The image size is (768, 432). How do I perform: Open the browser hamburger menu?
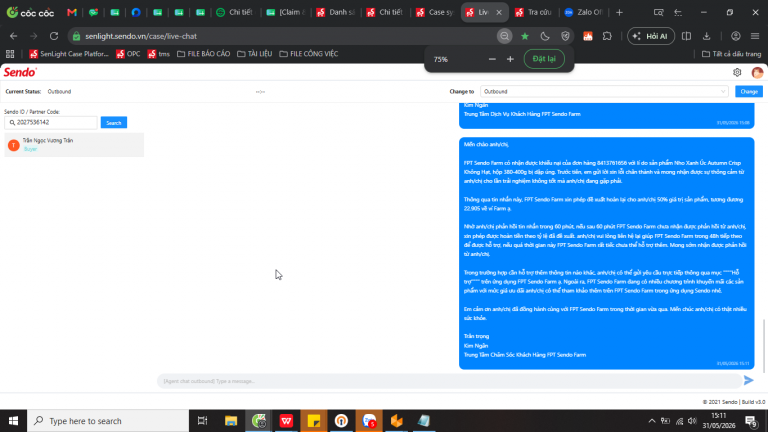pyautogui.click(x=755, y=36)
